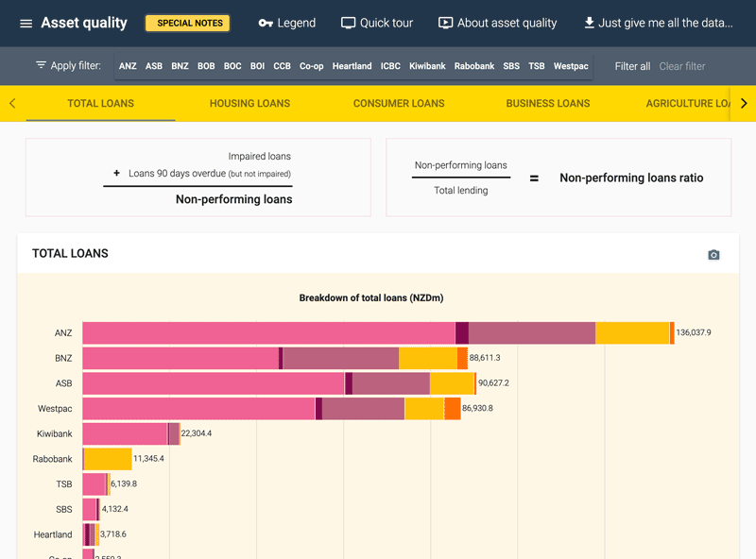Image resolution: width=756 pixels, height=559 pixels.
Task: Click the ANZ value 136,037.9
Action: [694, 332]
